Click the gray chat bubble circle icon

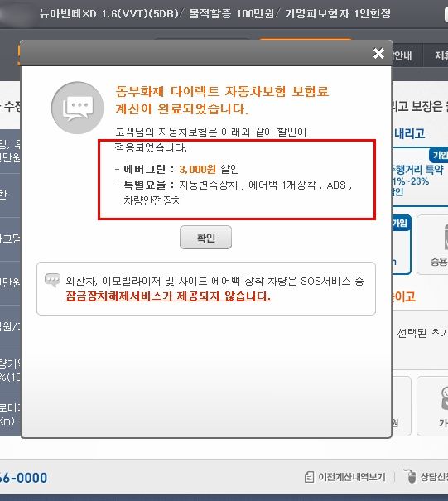(77, 108)
